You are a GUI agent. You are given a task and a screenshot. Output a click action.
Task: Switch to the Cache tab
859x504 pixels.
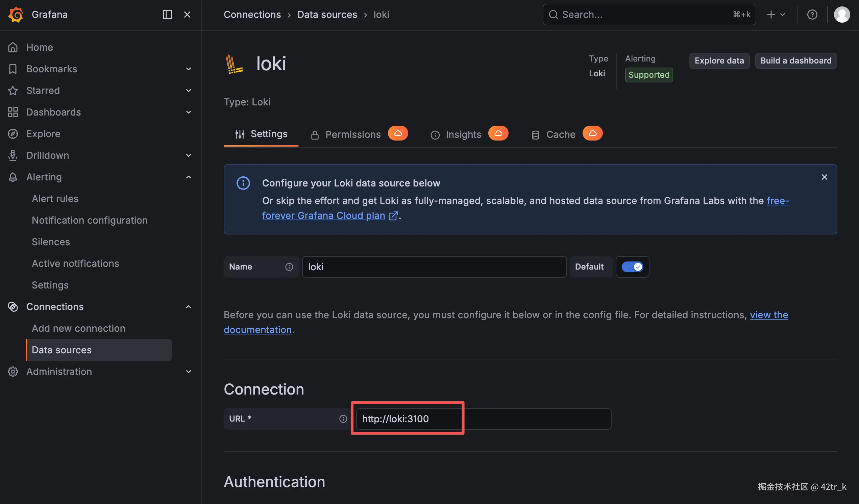(560, 134)
